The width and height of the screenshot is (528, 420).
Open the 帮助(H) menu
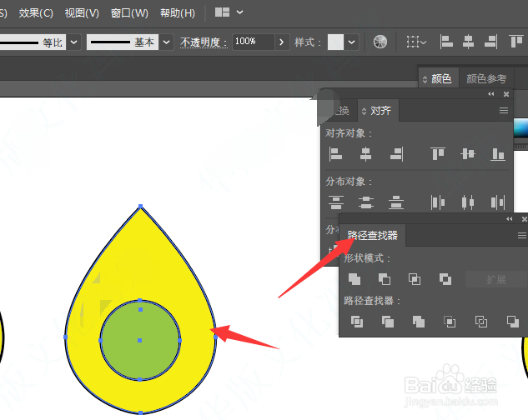coord(178,13)
